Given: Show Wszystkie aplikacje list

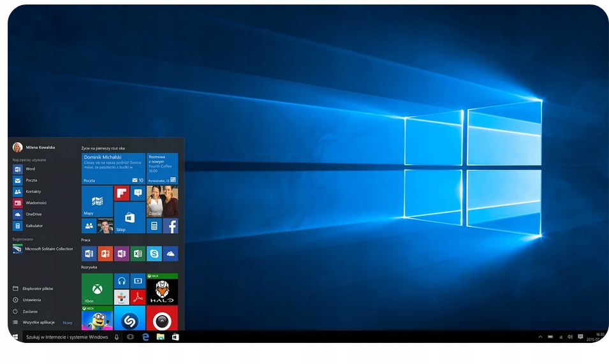Looking at the screenshot, I should (34, 323).
